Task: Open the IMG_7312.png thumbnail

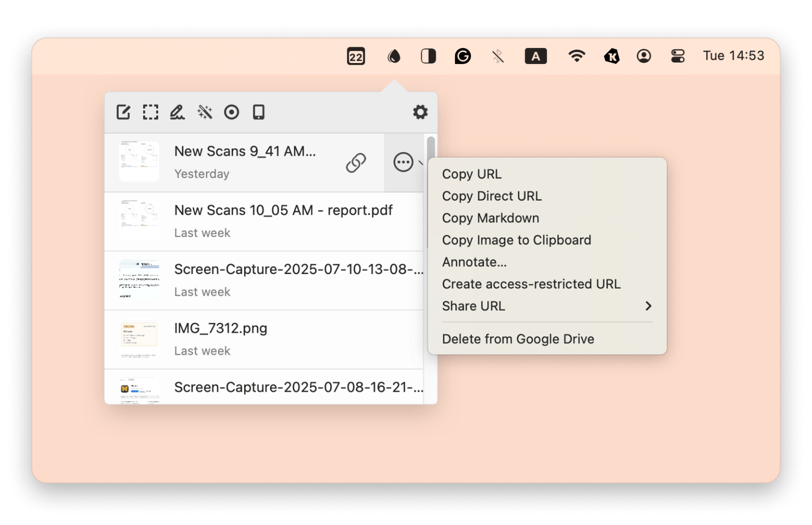Action: (x=139, y=340)
